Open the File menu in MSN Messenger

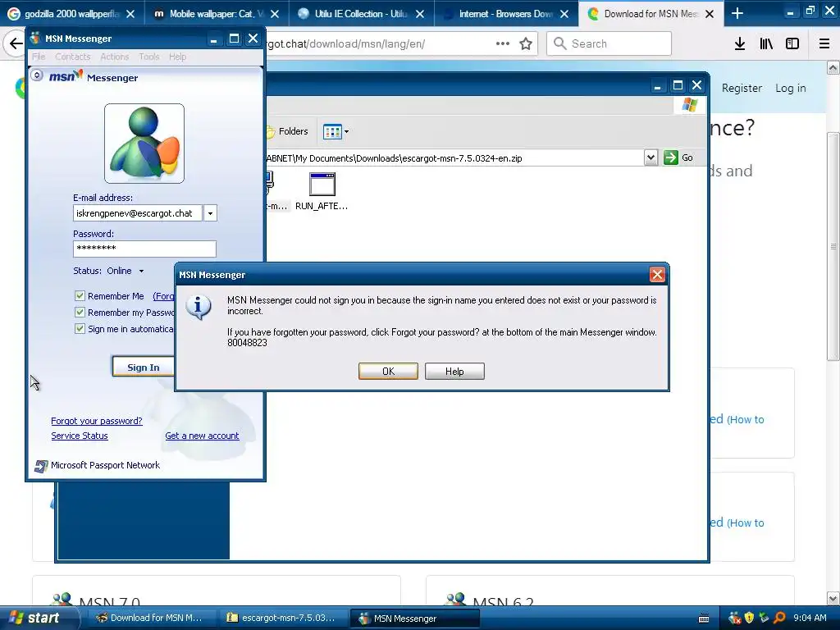click(39, 57)
